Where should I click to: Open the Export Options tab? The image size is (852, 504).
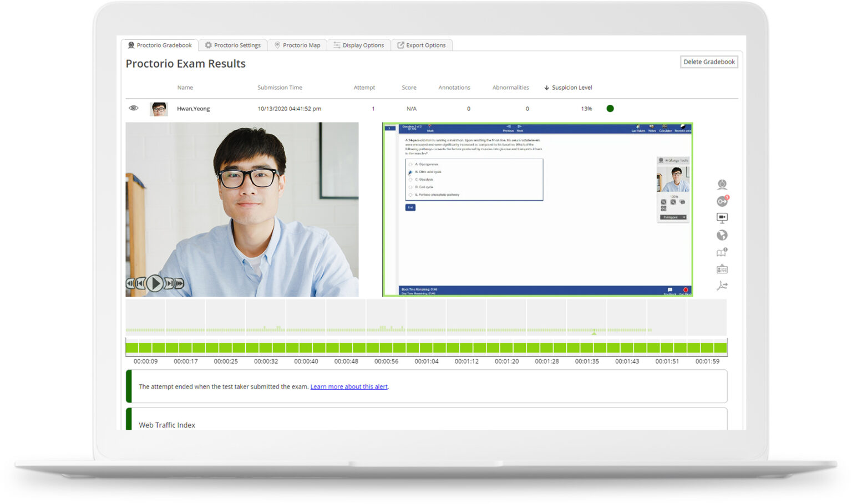(422, 45)
